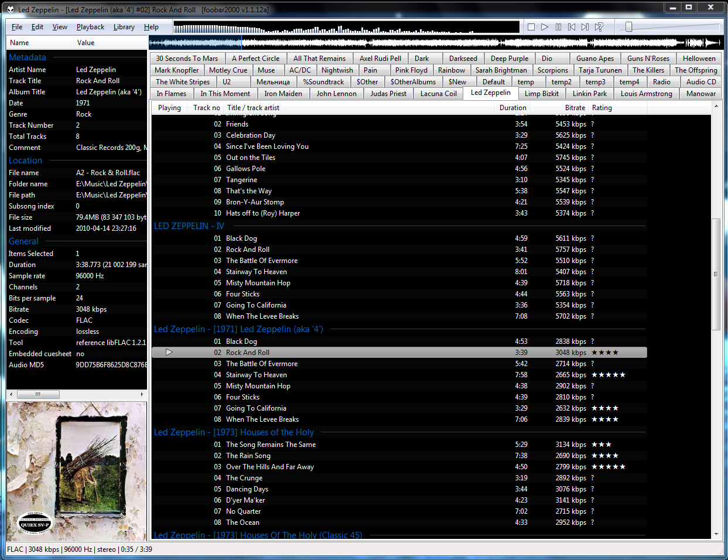
Task: Click the five-star rating on Stairway To Heaven
Action: coord(609,375)
